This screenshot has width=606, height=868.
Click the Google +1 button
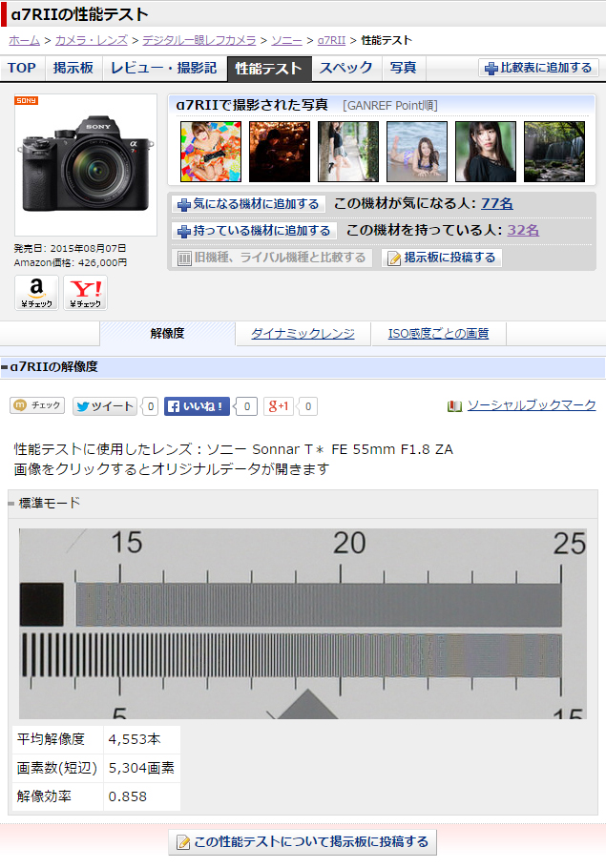click(x=278, y=406)
